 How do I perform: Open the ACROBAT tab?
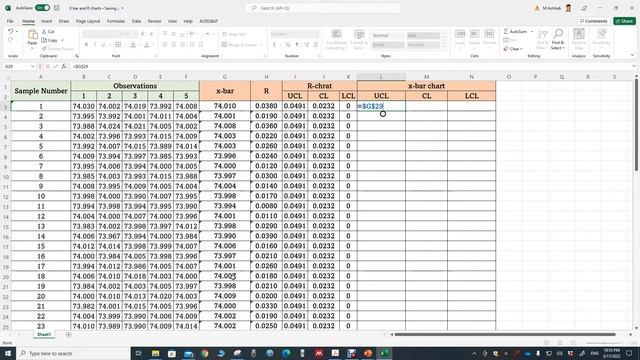[x=209, y=21]
